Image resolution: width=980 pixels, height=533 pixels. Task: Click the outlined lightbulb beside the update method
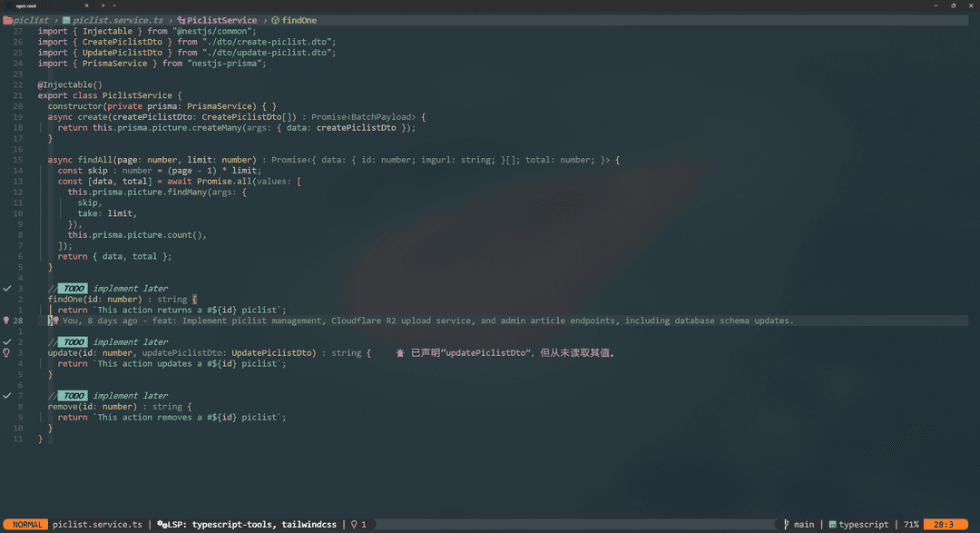pyautogui.click(x=6, y=353)
